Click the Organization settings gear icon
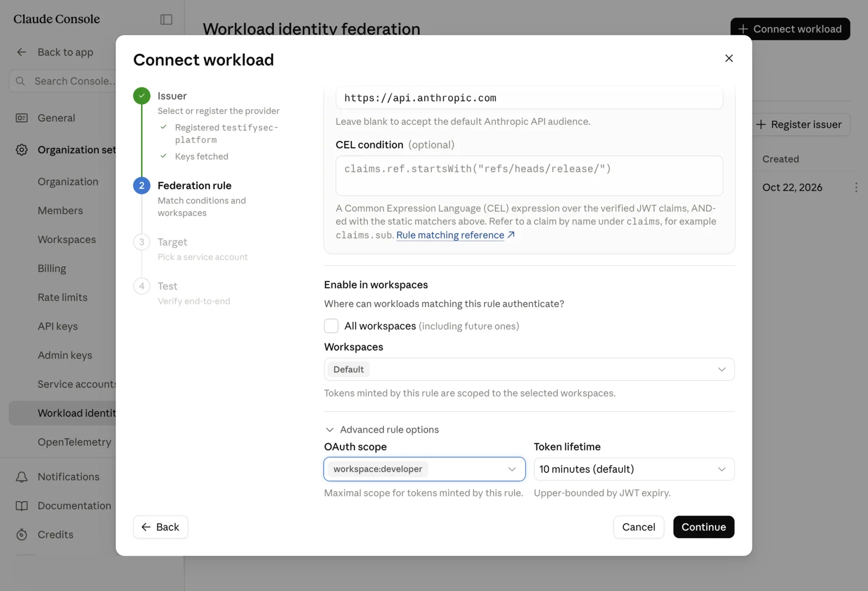Viewport: 868px width, 591px height. (22, 150)
